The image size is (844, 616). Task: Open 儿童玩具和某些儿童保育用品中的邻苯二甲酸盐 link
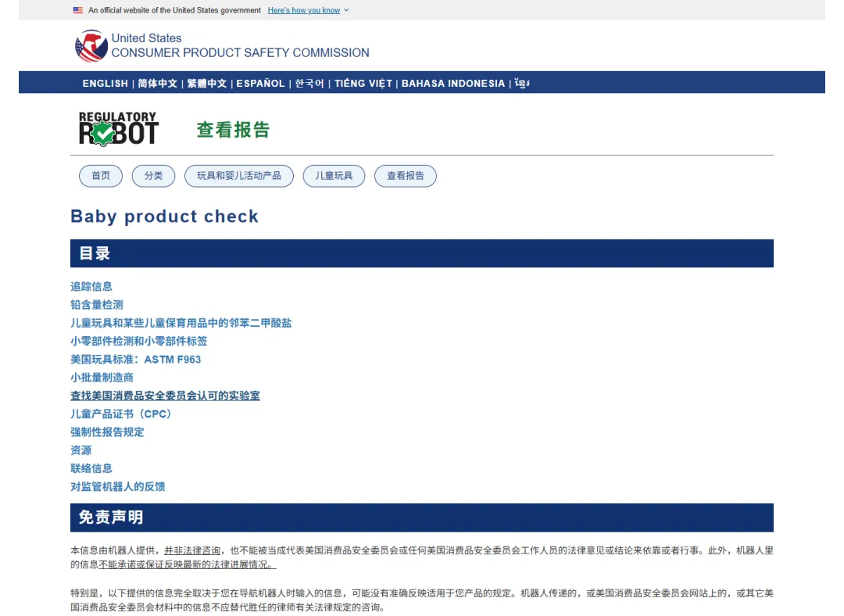coord(181,323)
